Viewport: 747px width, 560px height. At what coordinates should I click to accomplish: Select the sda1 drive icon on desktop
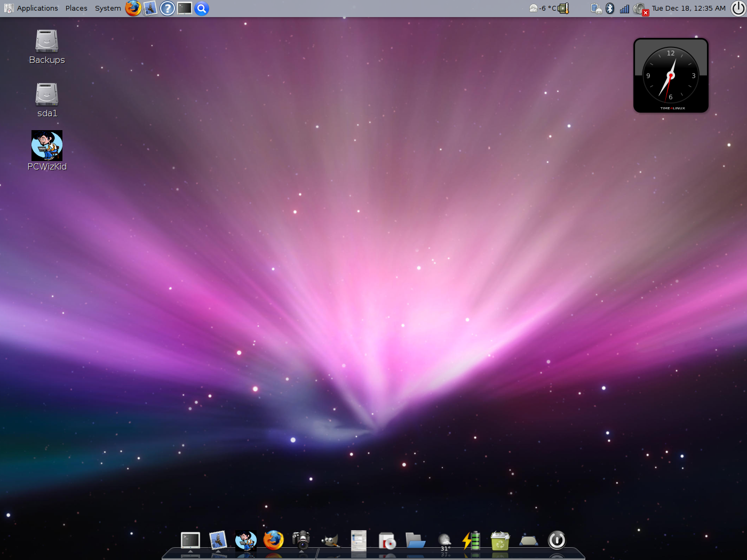[x=47, y=94]
